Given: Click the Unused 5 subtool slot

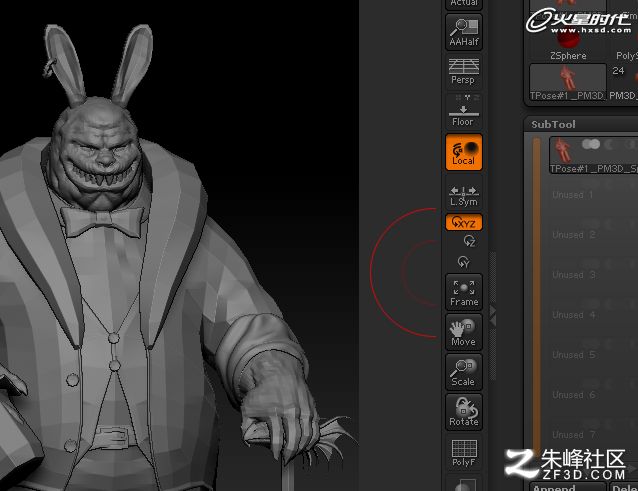Looking at the screenshot, I should coord(593,355).
